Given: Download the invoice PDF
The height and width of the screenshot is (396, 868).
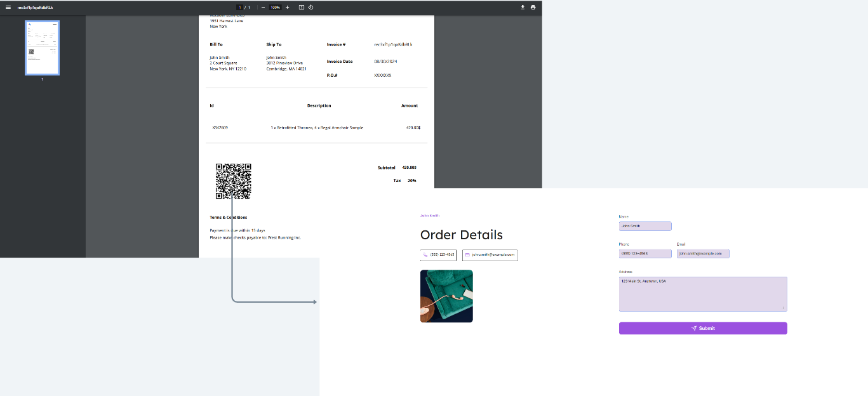Looking at the screenshot, I should 523,7.
